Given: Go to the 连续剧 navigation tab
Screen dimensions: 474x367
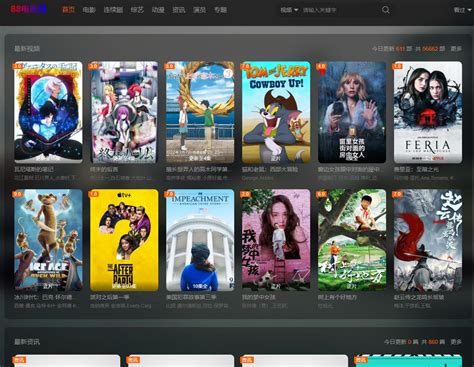Looking at the screenshot, I should pyautogui.click(x=113, y=10).
